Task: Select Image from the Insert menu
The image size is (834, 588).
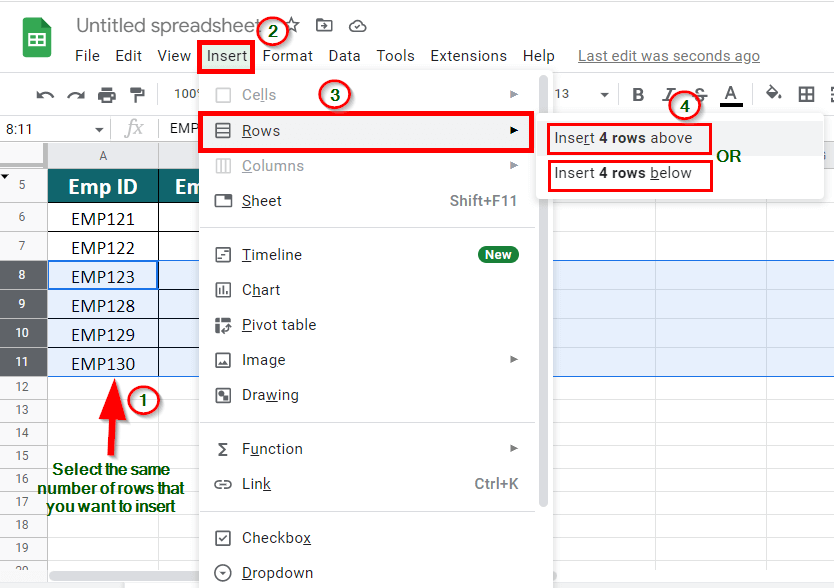Action: tap(367, 360)
